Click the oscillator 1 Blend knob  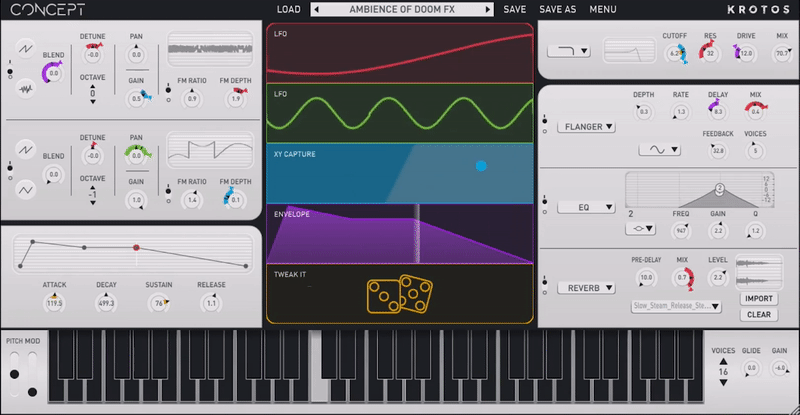(x=53, y=73)
